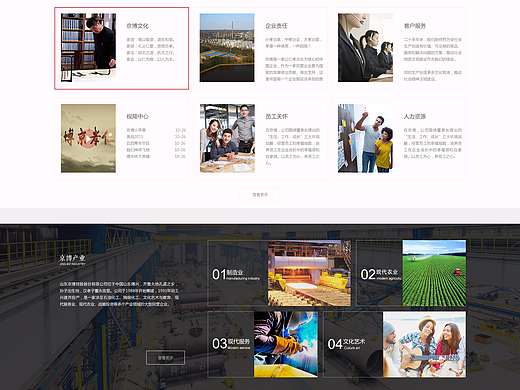
Task: Open the green farmland image
Action: (434, 273)
